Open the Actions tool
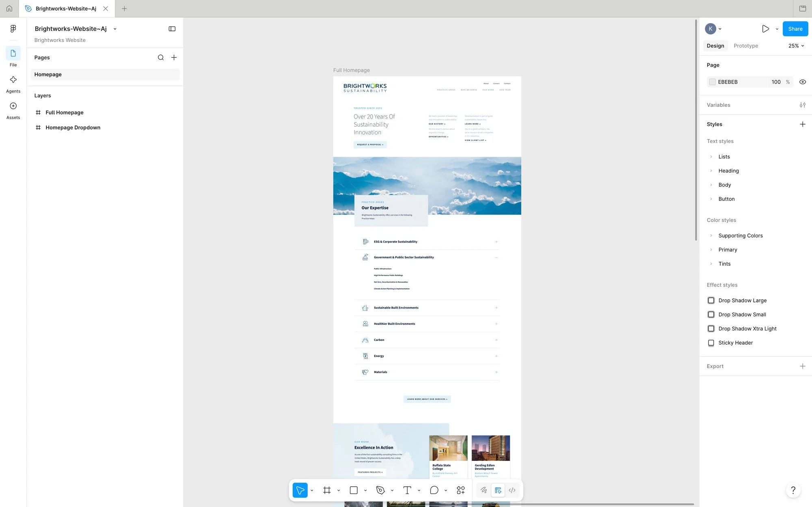This screenshot has width=812, height=507. coord(461,490)
